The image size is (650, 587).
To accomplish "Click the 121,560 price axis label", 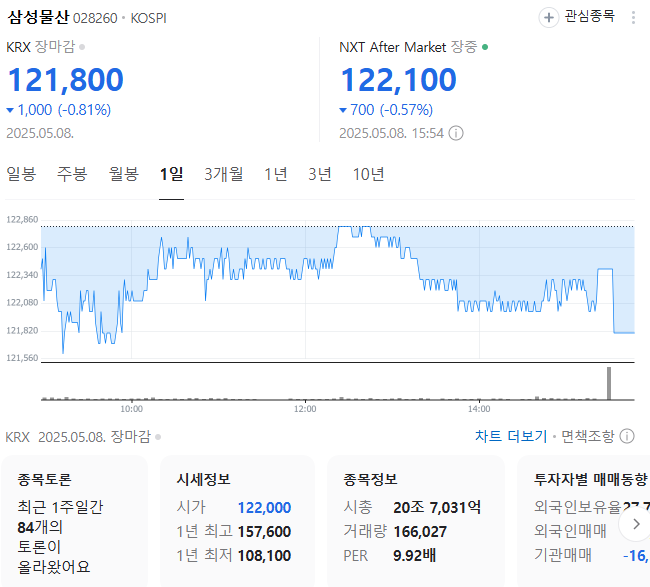I will (x=22, y=358).
